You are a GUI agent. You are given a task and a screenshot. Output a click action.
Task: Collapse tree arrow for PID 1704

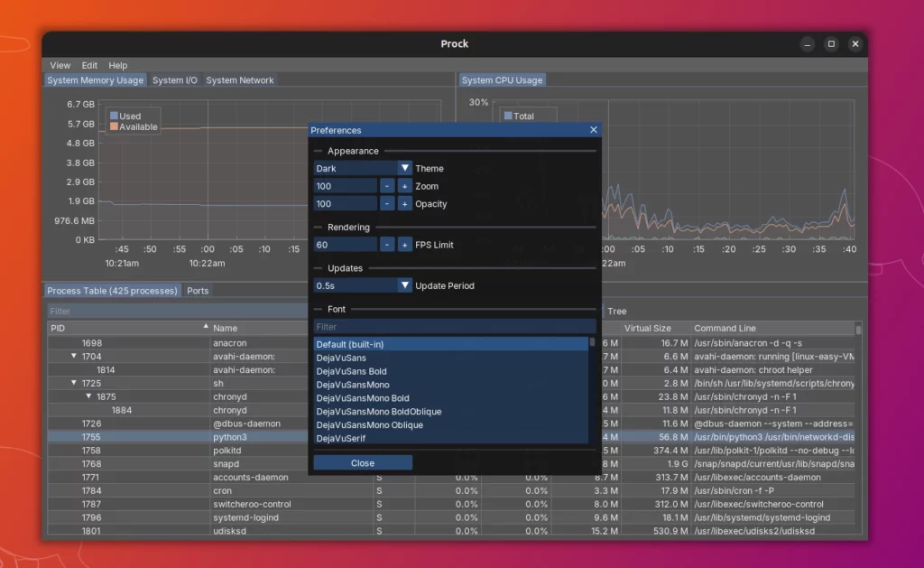click(74, 357)
